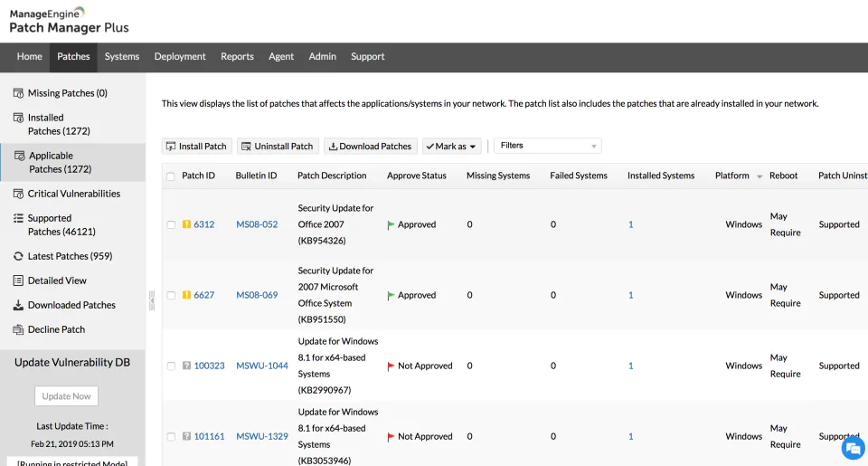Select all patches via header checkbox

click(171, 176)
